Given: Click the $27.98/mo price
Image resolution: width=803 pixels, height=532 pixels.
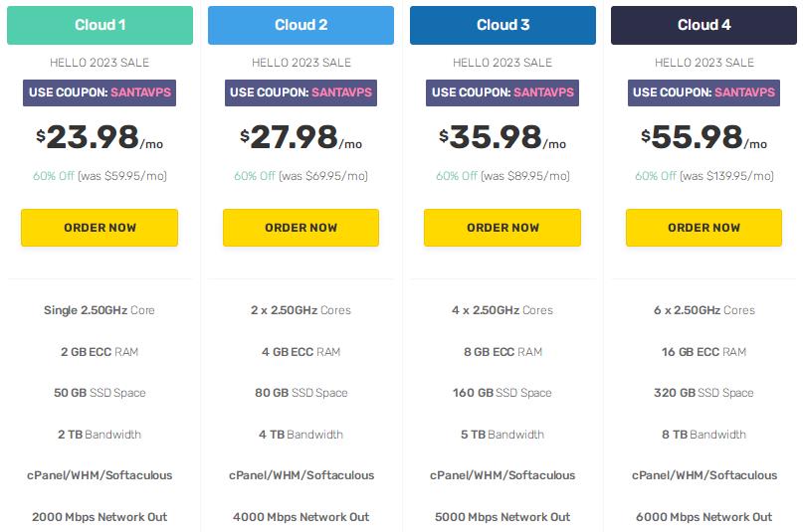Looking at the screenshot, I should click(301, 138).
